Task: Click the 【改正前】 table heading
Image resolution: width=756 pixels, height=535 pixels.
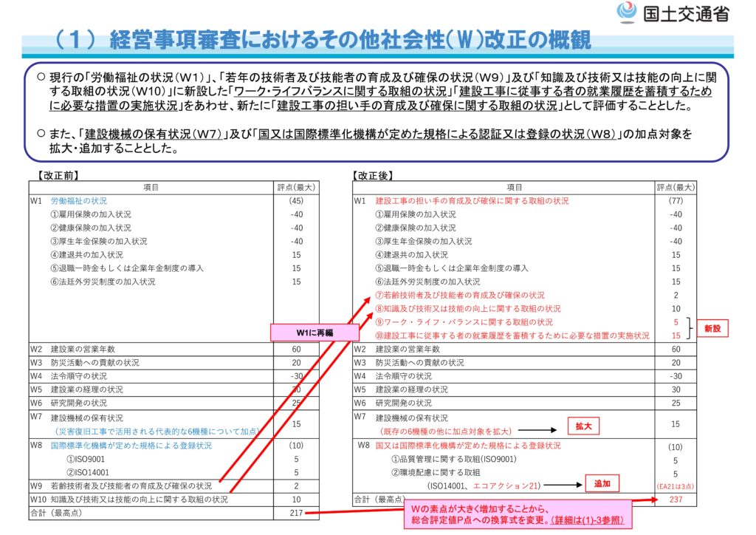Action: (57, 175)
